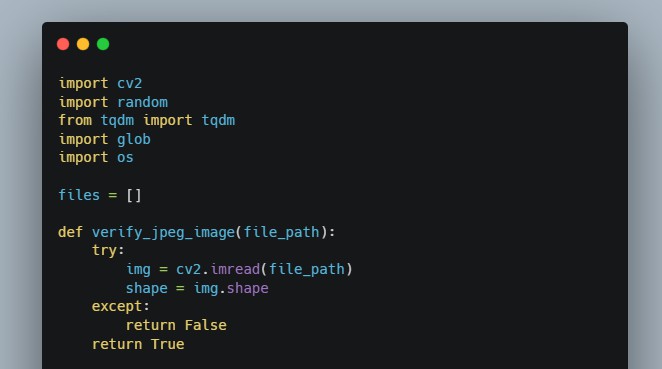The height and width of the screenshot is (369, 662).
Task: Click the 'os' module name
Action: pyautogui.click(x=125, y=157)
